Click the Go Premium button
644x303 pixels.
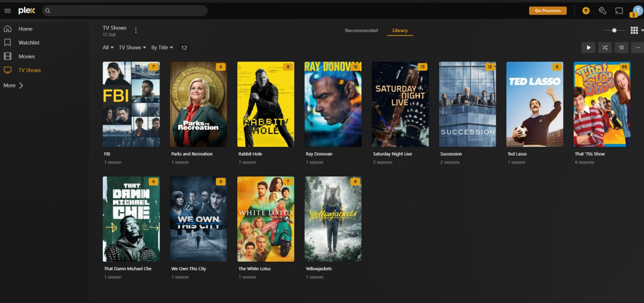(547, 11)
